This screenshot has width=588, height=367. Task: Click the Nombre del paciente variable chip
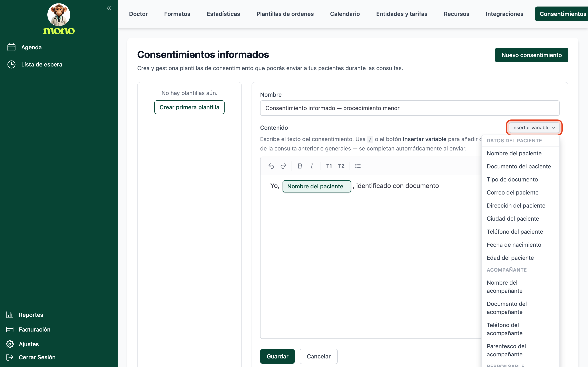[317, 186]
